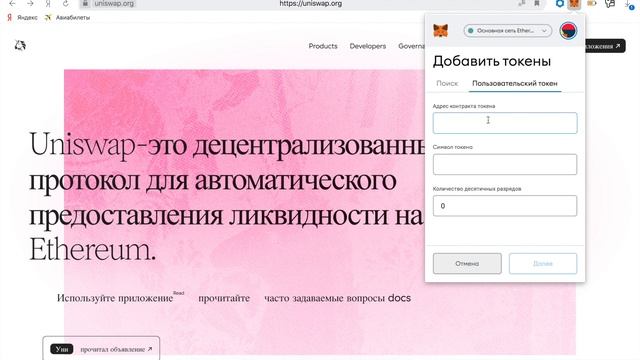Screen dimensions: 640x360
Task: Open the blue hexagon browser extension
Action: (560, 3)
